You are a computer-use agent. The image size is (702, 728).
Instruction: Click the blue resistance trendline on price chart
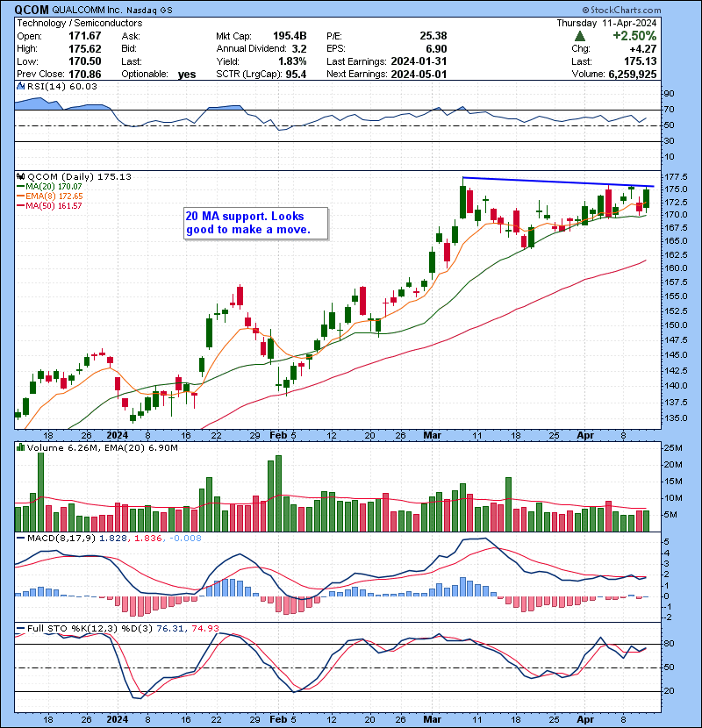558,182
